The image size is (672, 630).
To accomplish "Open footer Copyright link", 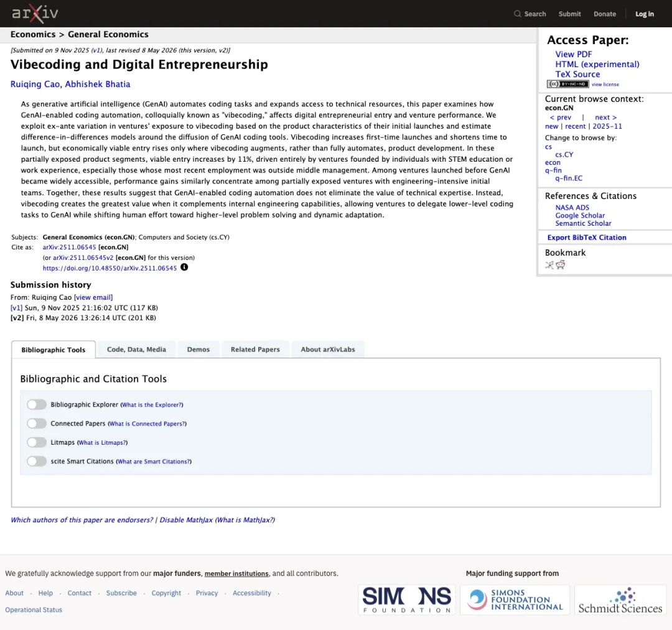I will click(x=166, y=593).
